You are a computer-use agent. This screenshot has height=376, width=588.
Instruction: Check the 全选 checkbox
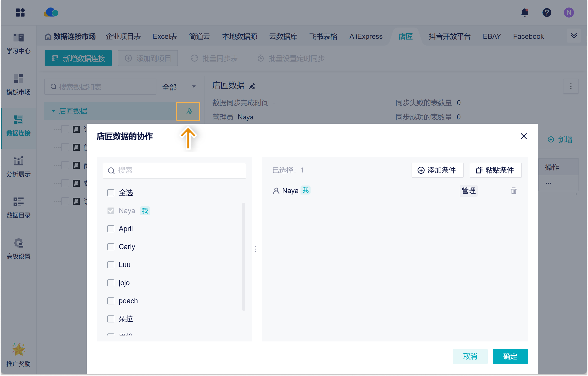click(111, 193)
